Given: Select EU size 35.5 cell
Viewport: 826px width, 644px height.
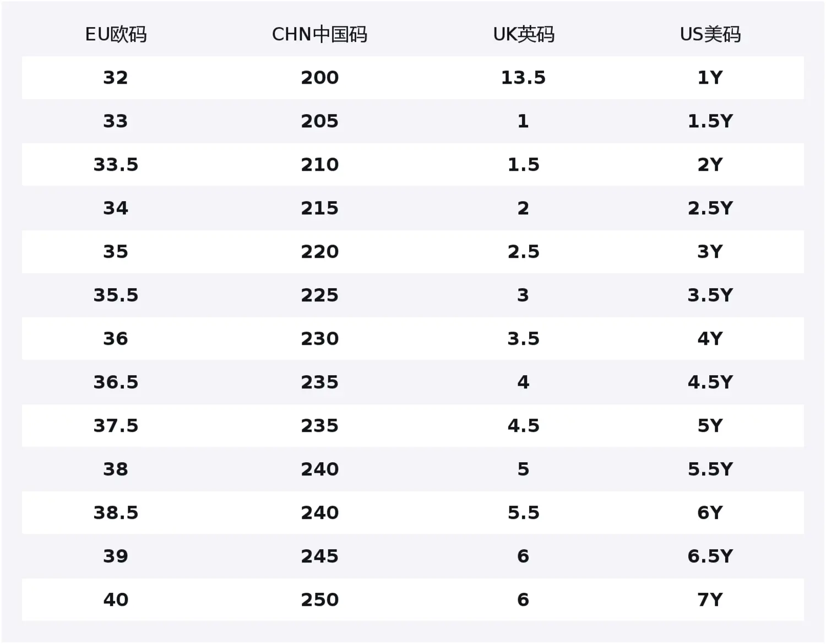Looking at the screenshot, I should point(116,295).
